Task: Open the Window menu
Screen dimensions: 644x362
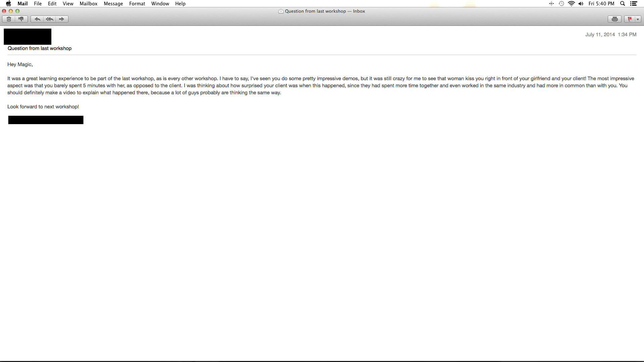Action: pyautogui.click(x=160, y=4)
